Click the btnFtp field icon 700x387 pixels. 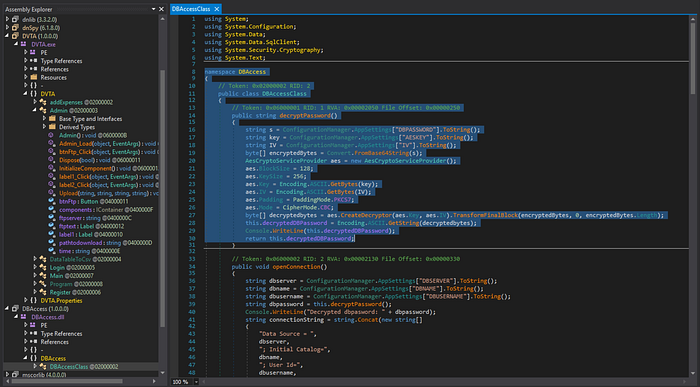[x=51, y=201]
